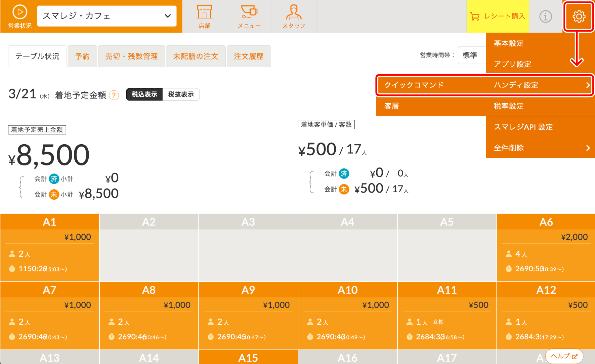Click the 着地客単価 / 客数 label
Screen dimensions: 595x364
[x=326, y=125]
